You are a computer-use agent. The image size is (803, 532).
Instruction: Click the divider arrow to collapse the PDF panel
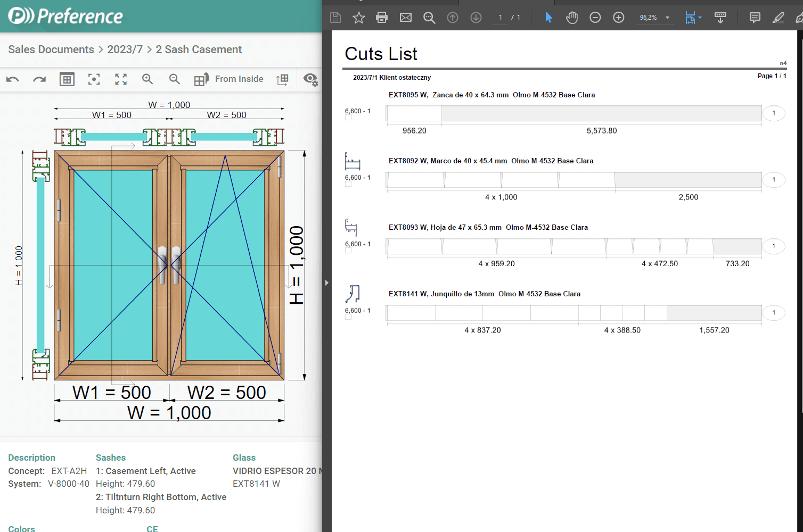[327, 282]
